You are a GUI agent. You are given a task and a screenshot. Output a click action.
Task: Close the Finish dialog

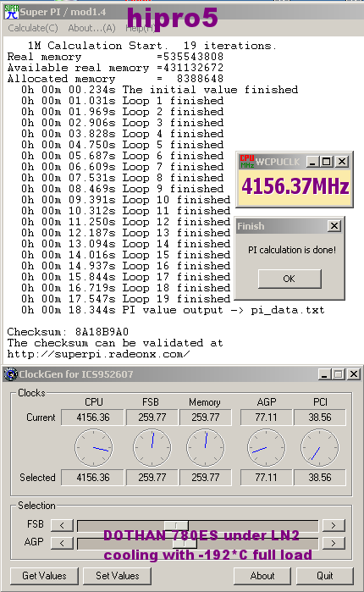(x=334, y=226)
